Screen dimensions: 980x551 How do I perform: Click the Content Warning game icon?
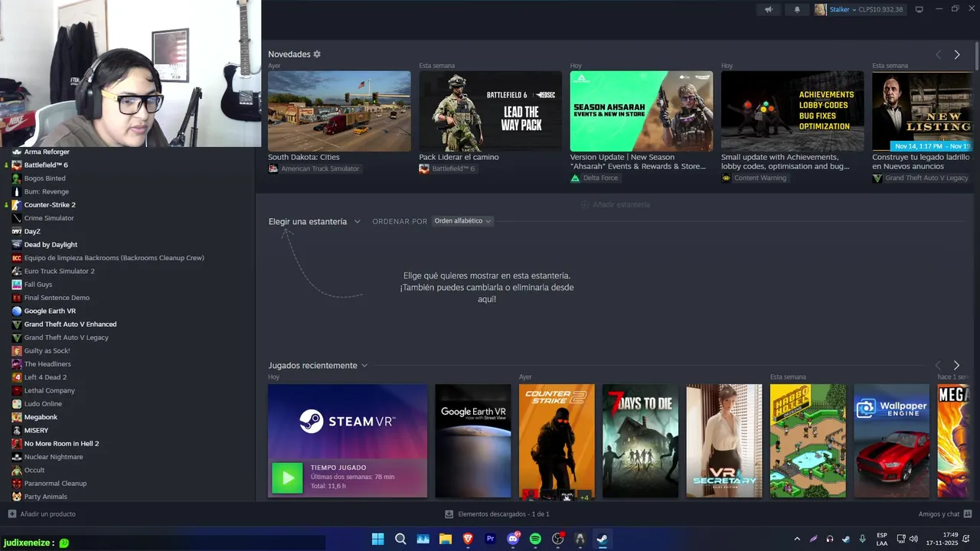pos(727,178)
